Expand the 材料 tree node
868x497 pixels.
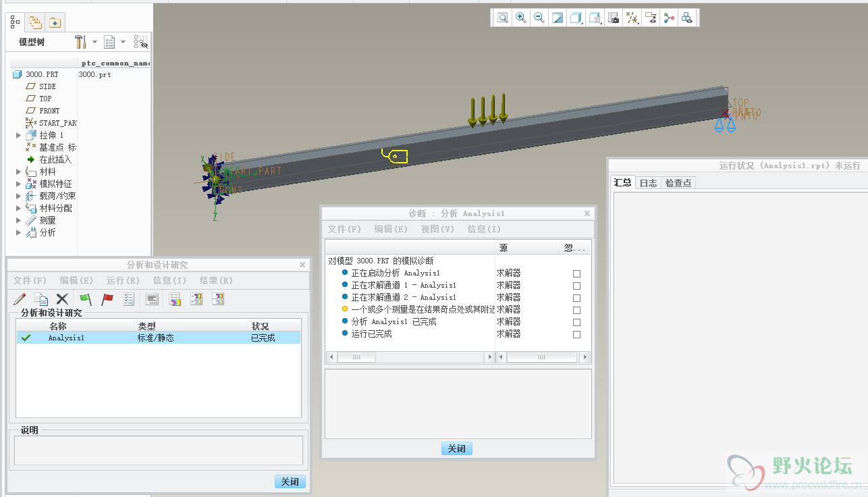[x=18, y=172]
